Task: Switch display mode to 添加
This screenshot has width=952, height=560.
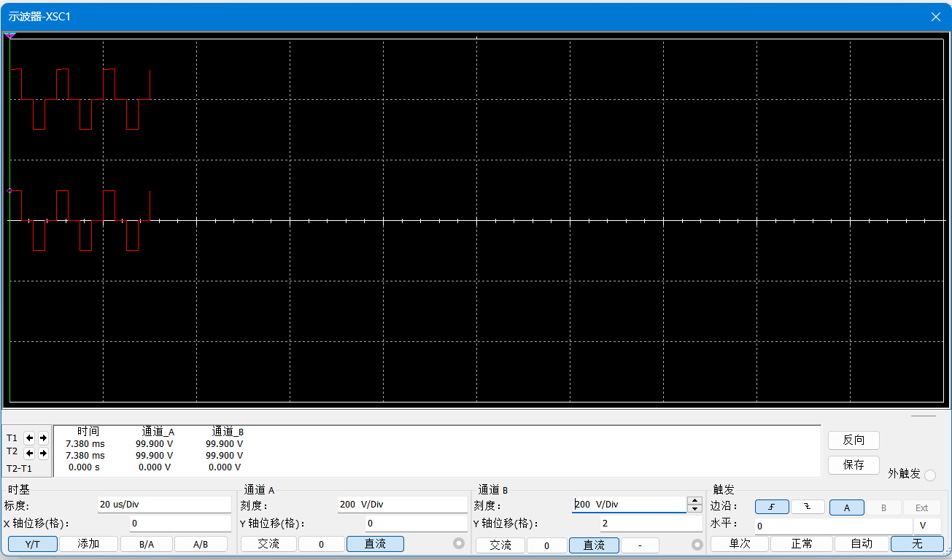Action: 88,544
